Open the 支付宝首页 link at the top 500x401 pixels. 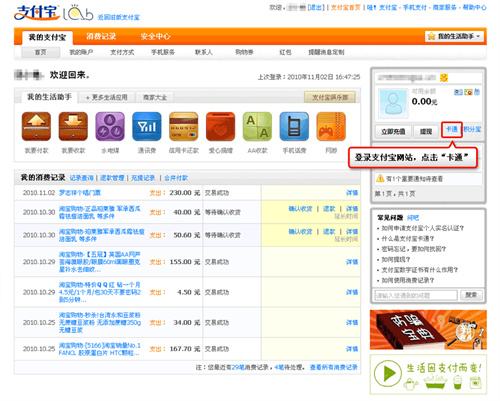point(345,7)
